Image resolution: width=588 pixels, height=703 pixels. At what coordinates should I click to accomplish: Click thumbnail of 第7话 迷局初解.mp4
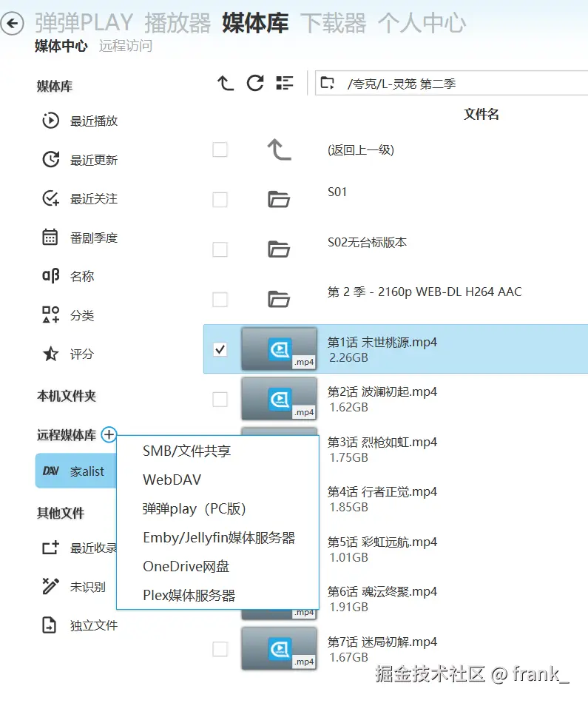[280, 648]
